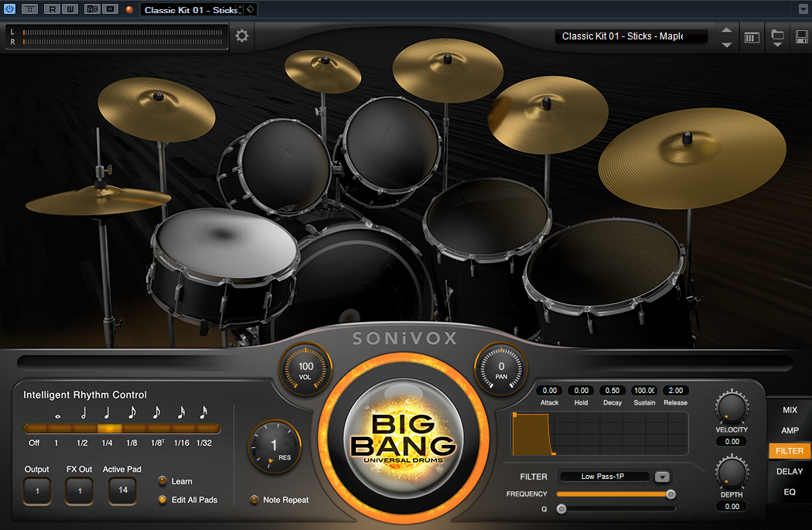Hit the large ride cymbal

coord(692,159)
